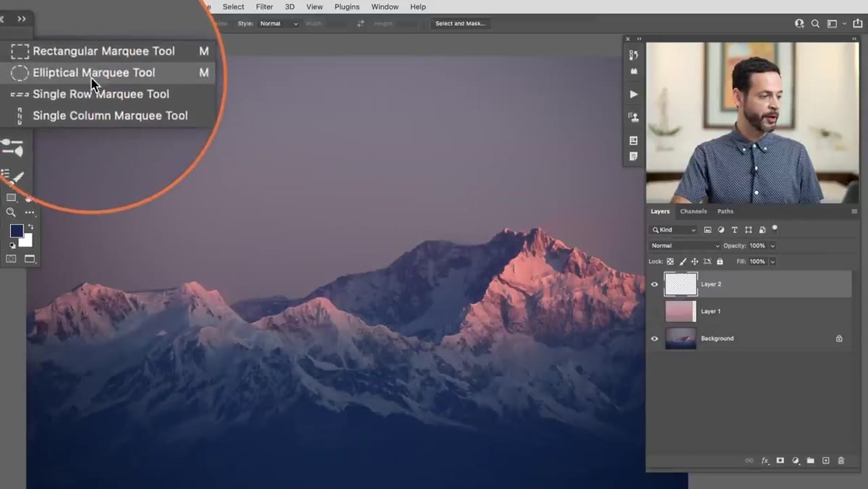Open the Help menu

(x=418, y=7)
